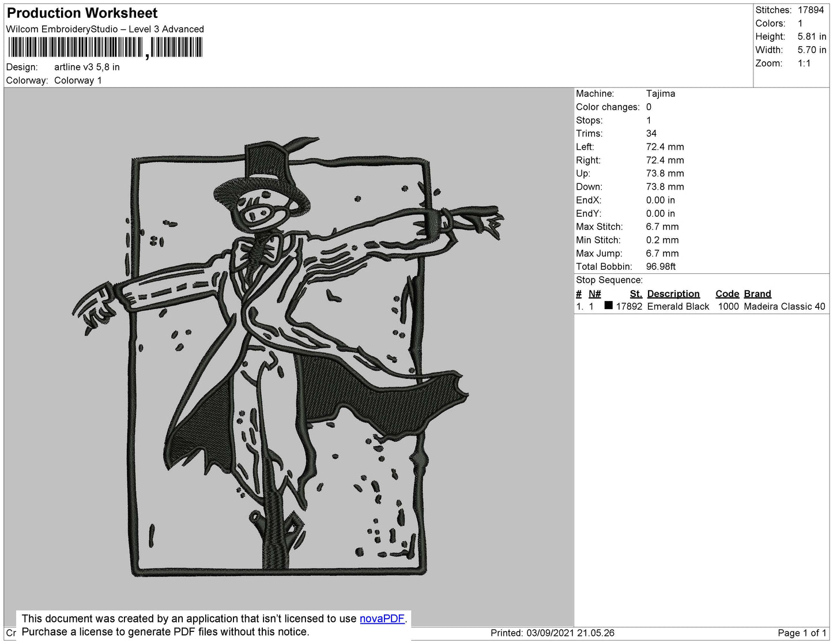Select the stitches count 17894

click(811, 10)
